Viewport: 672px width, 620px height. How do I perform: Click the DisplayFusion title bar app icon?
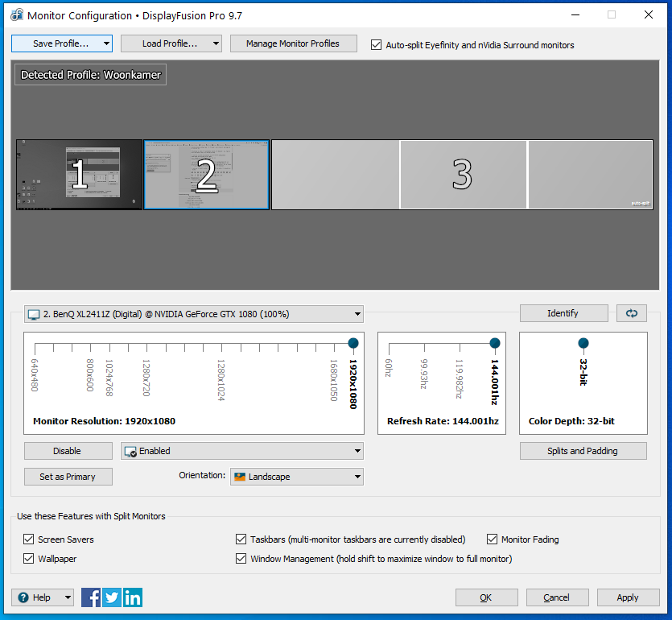[15, 15]
